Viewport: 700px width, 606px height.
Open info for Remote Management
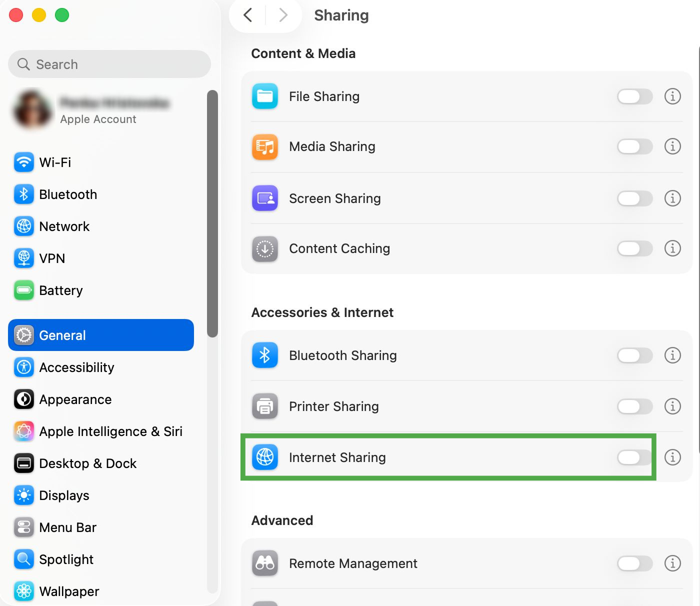[x=672, y=563]
